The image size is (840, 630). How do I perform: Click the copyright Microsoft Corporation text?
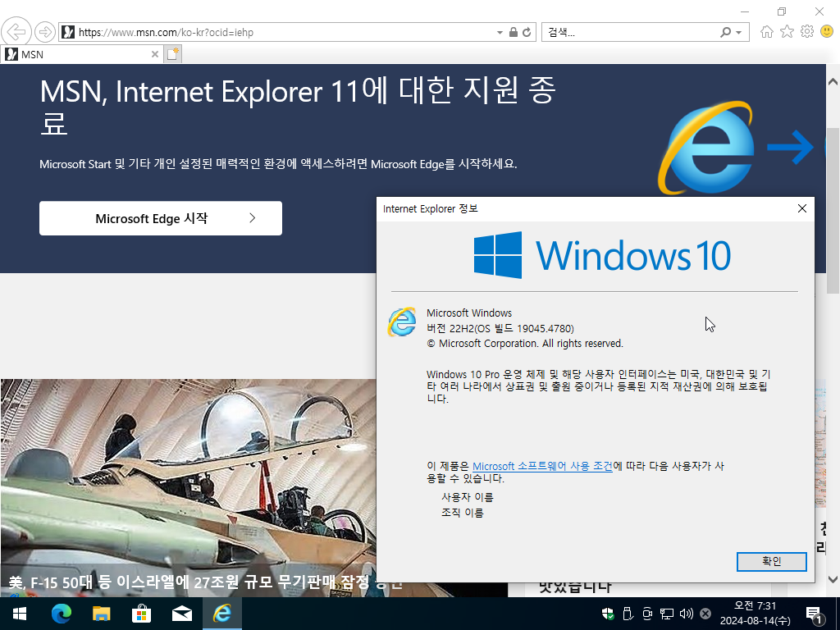pos(525,344)
